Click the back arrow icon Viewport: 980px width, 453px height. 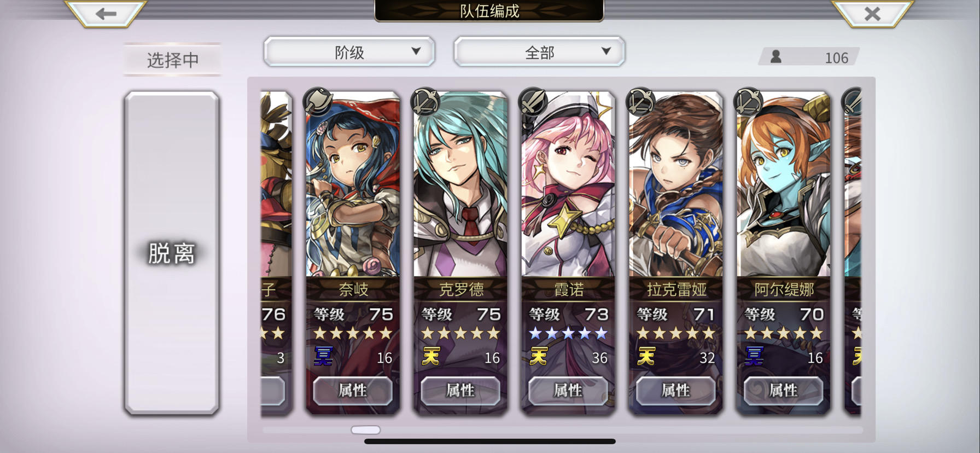pyautogui.click(x=106, y=13)
